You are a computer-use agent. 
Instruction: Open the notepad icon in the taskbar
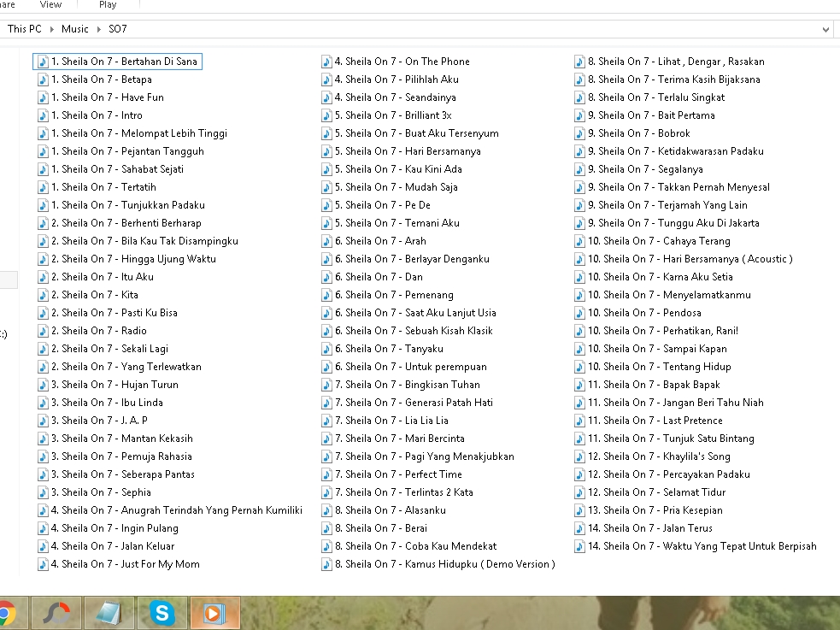click(x=109, y=612)
